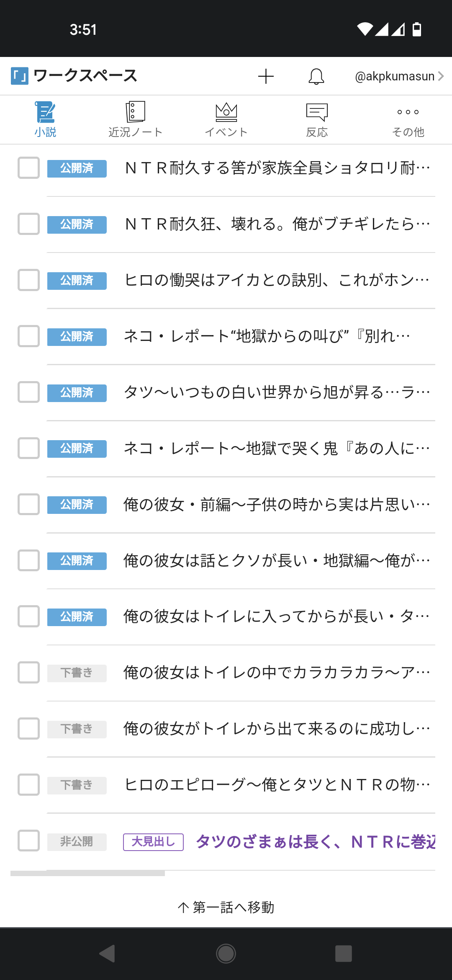Tap the plus icon to create new work
The image size is (452, 980).
[x=266, y=76]
